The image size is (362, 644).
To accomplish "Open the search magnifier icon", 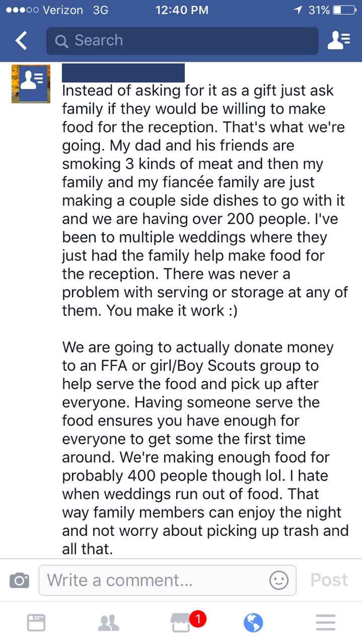I will coord(63,40).
